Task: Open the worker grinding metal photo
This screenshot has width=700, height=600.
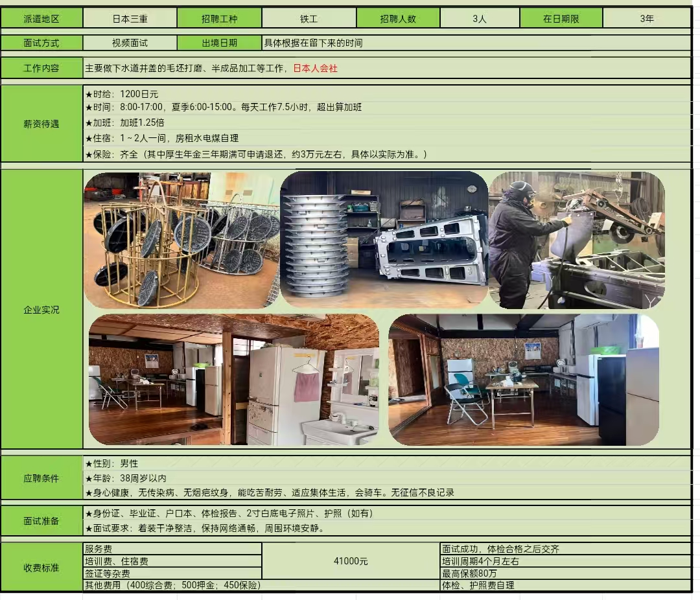Action: (577, 240)
